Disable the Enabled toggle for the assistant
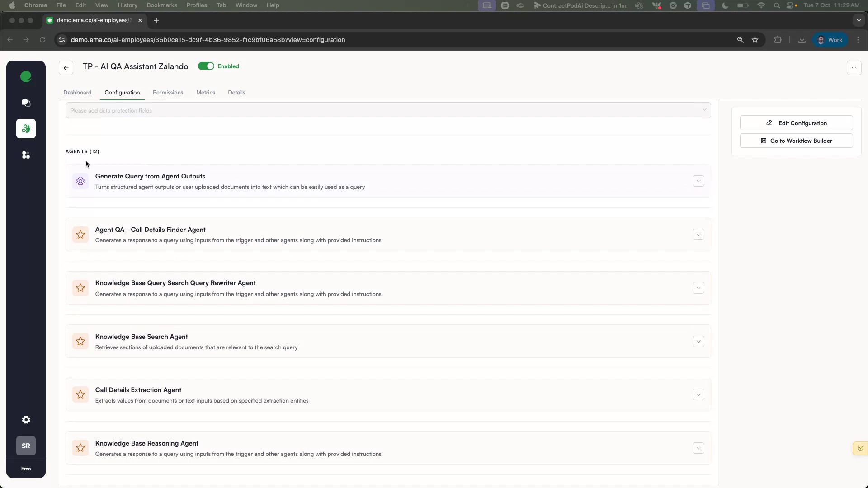Screen dimensions: 868x488 click(x=207, y=66)
